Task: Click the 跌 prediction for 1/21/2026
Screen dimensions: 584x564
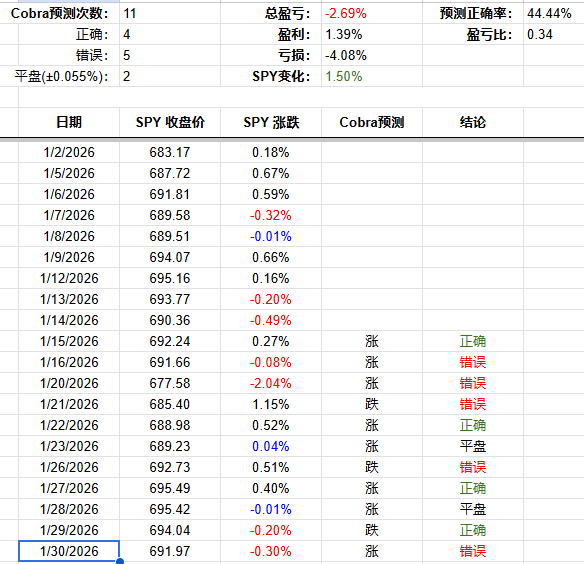Action: (x=372, y=404)
